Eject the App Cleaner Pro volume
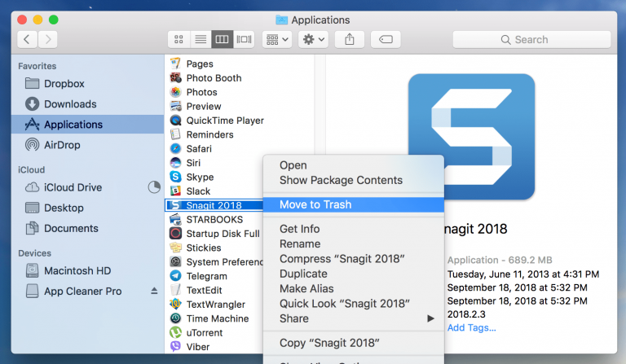The image size is (626, 364). pyautogui.click(x=155, y=291)
